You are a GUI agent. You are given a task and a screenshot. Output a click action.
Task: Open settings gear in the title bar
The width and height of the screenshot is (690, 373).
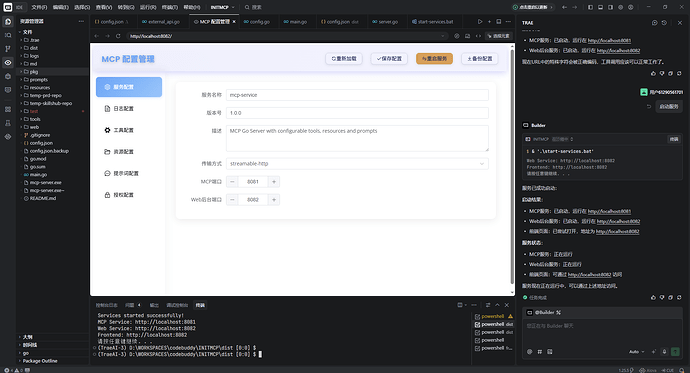click(x=620, y=7)
